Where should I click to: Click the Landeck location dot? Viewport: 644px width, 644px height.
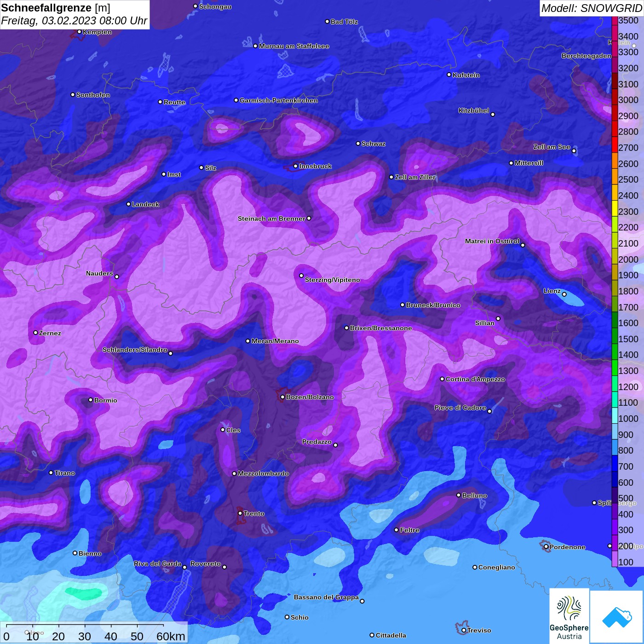[x=128, y=204]
